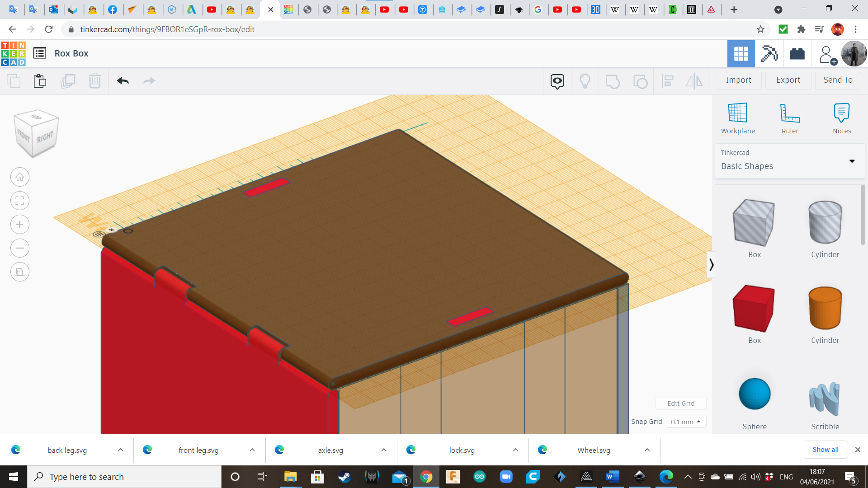
Task: Click the Undo arrow in toolbar
Action: [123, 81]
